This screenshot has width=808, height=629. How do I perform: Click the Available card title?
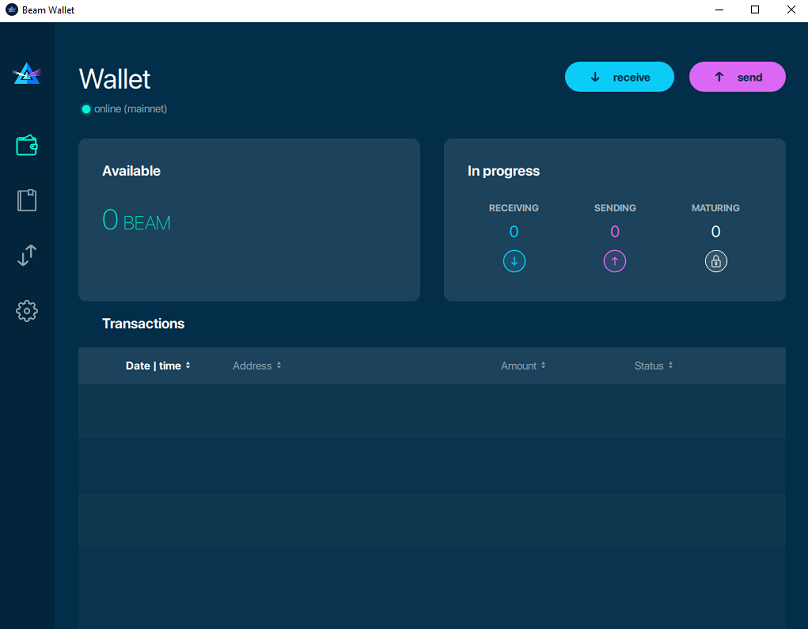pyautogui.click(x=131, y=171)
